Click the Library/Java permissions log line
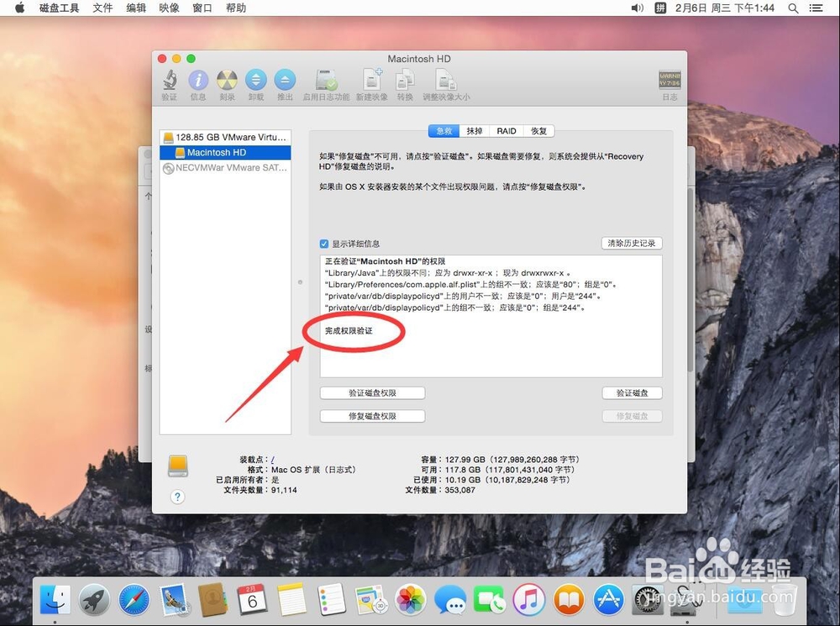 [448, 273]
